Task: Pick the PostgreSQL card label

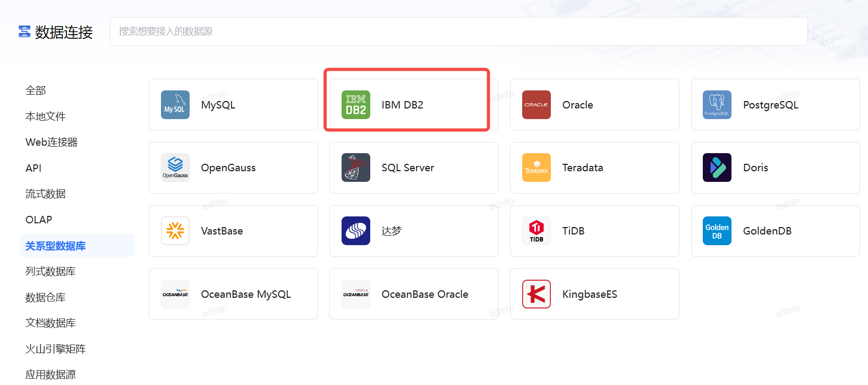Action: click(771, 105)
